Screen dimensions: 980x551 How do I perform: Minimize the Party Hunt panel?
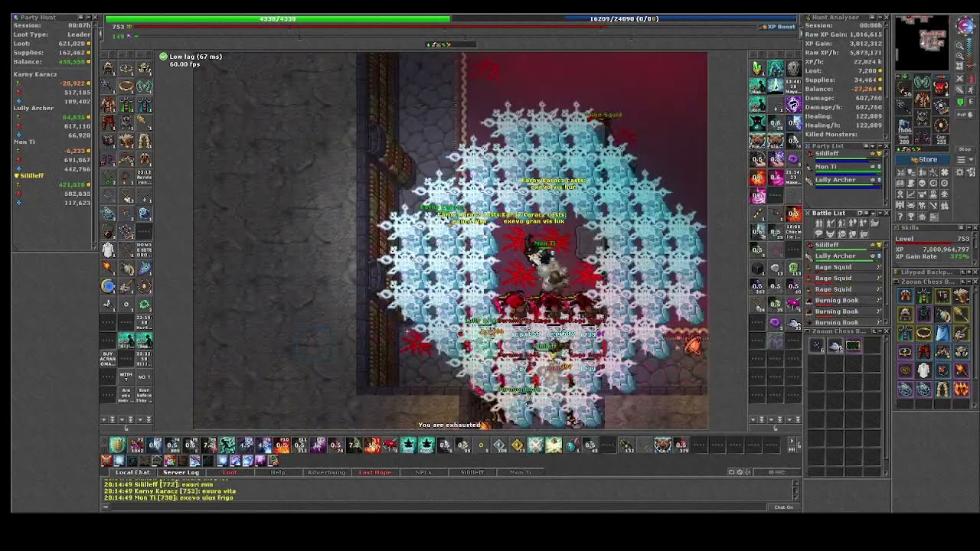(x=89, y=17)
